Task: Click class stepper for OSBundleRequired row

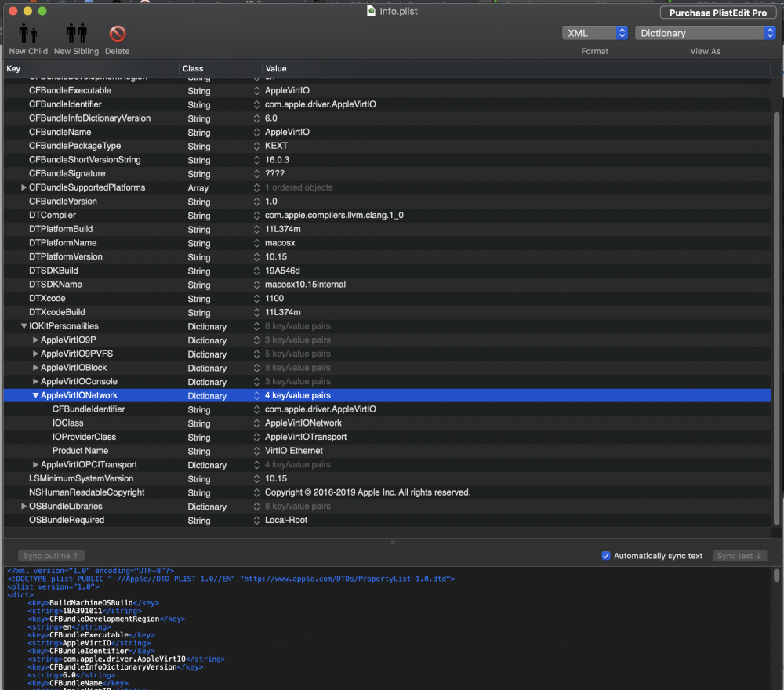Action: [x=256, y=520]
